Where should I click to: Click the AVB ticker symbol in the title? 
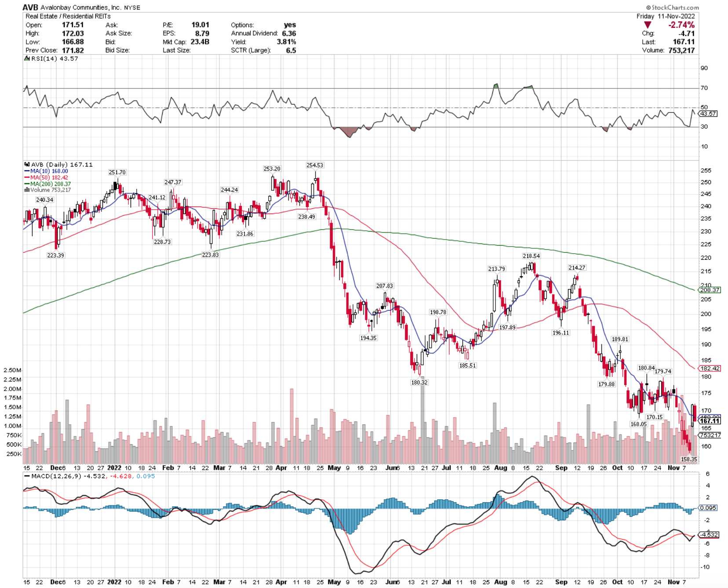[30, 7]
